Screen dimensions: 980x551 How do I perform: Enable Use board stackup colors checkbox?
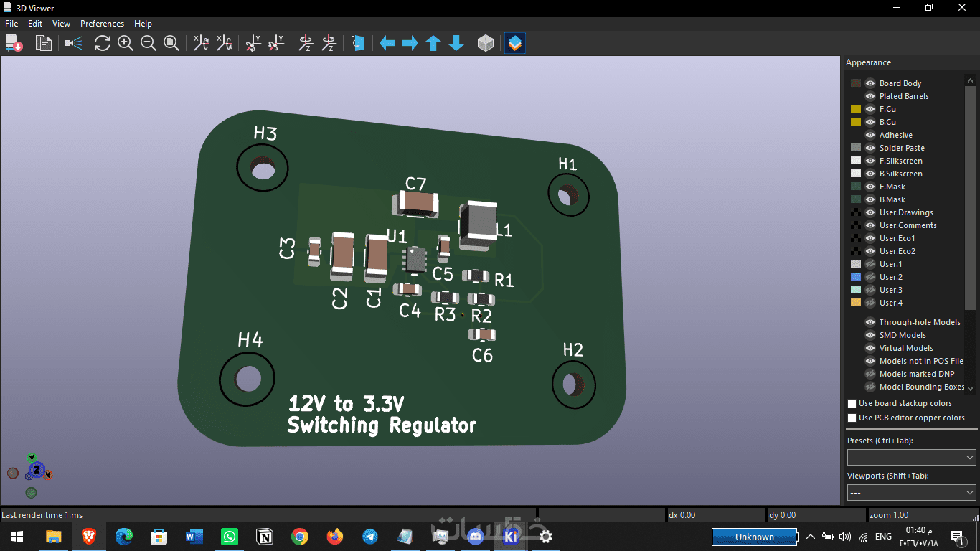[852, 403]
